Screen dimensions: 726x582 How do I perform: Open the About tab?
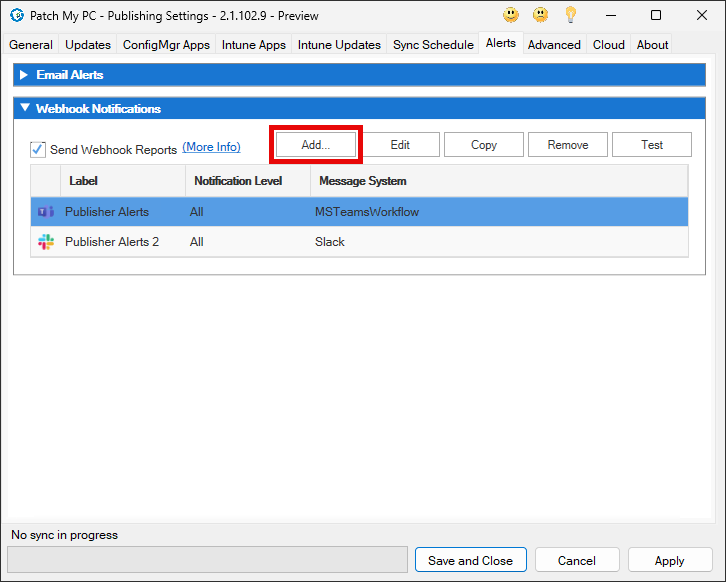(652, 45)
